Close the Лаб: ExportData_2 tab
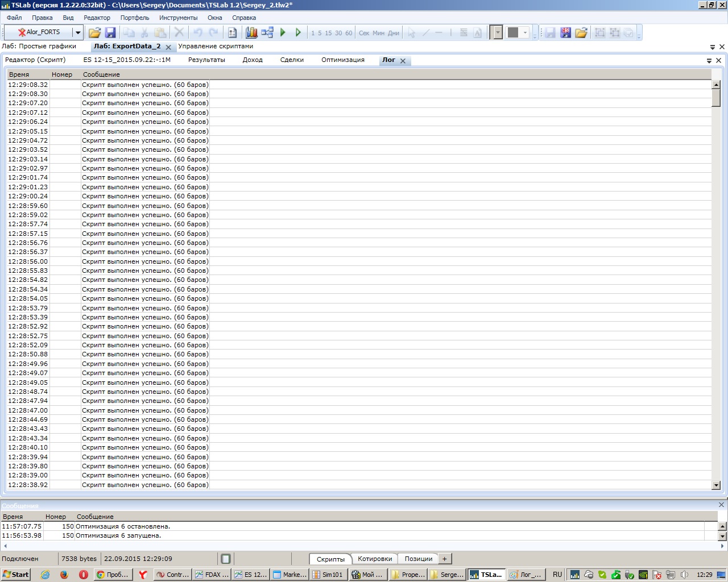Image resolution: width=728 pixels, height=582 pixels. tap(168, 47)
